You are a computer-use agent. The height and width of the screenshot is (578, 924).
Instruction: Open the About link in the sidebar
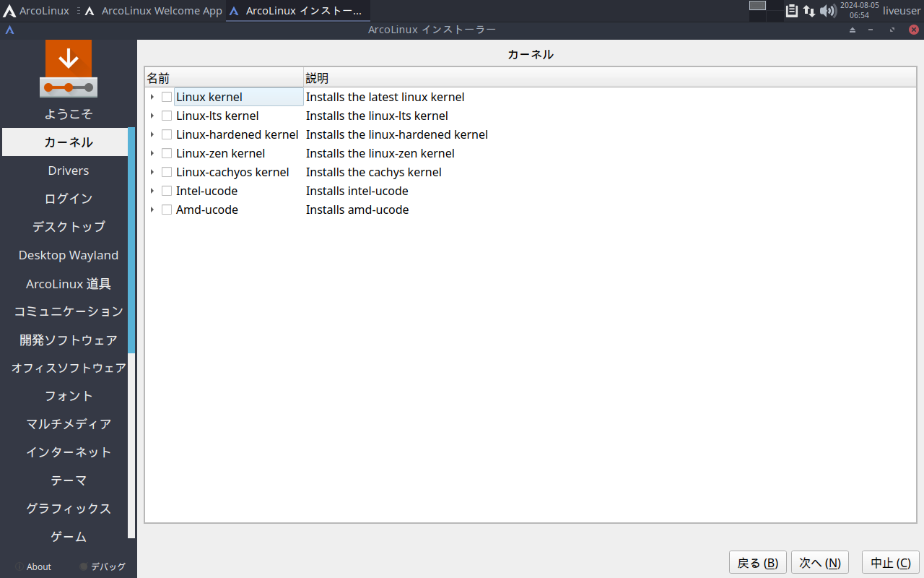[x=33, y=567]
